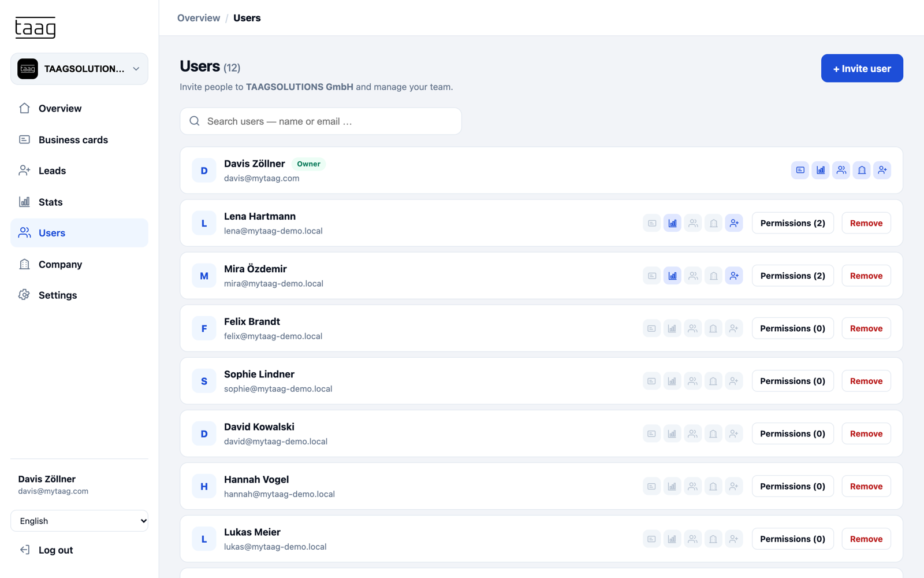This screenshot has height=578, width=924.
Task: Click Lena Hartmann's active stats permission icon
Action: [673, 223]
